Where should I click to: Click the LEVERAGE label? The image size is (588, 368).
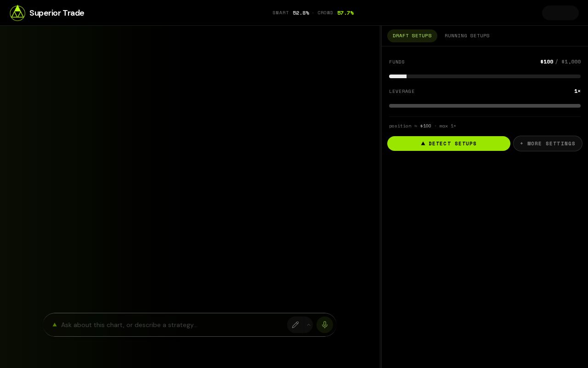402,92
